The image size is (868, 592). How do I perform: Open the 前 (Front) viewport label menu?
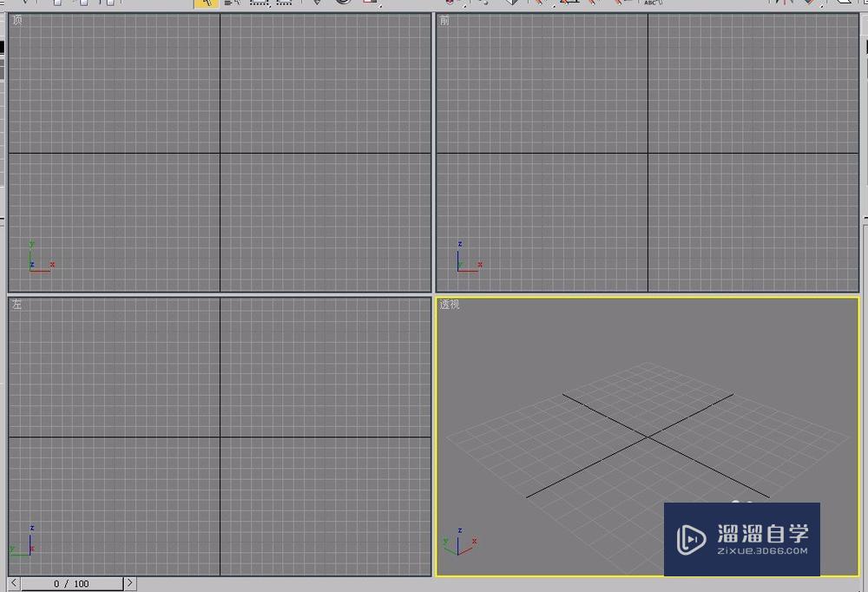(444, 21)
